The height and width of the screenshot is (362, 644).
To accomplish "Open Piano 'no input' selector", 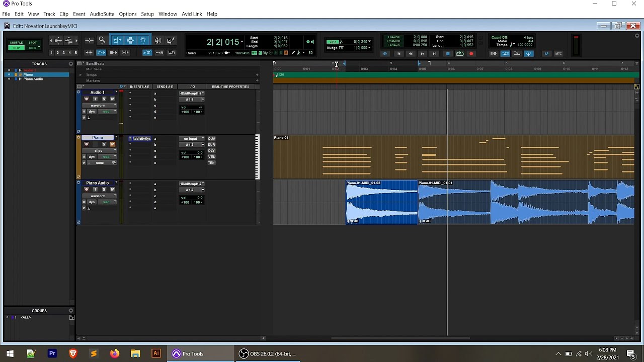I will coord(192,139).
